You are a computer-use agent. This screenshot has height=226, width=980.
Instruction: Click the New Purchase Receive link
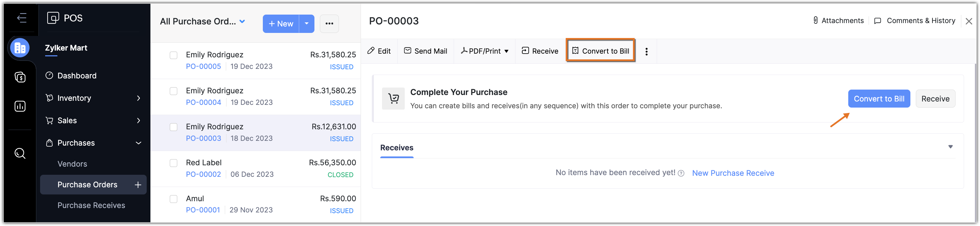pos(733,173)
